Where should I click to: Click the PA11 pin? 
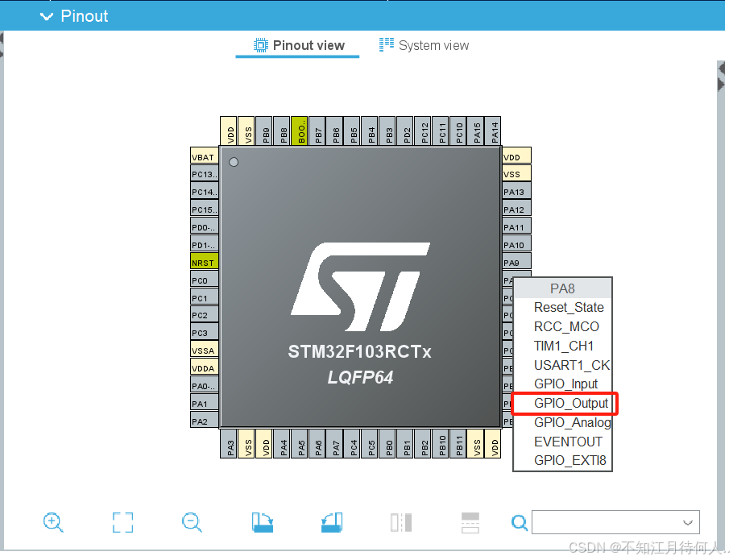pyautogui.click(x=516, y=226)
